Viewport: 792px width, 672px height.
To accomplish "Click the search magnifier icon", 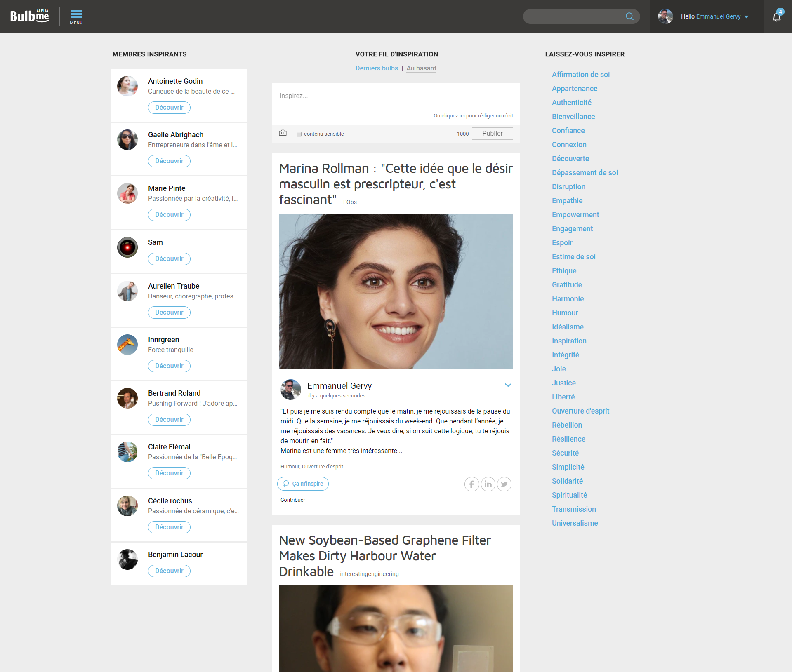I will pos(629,16).
